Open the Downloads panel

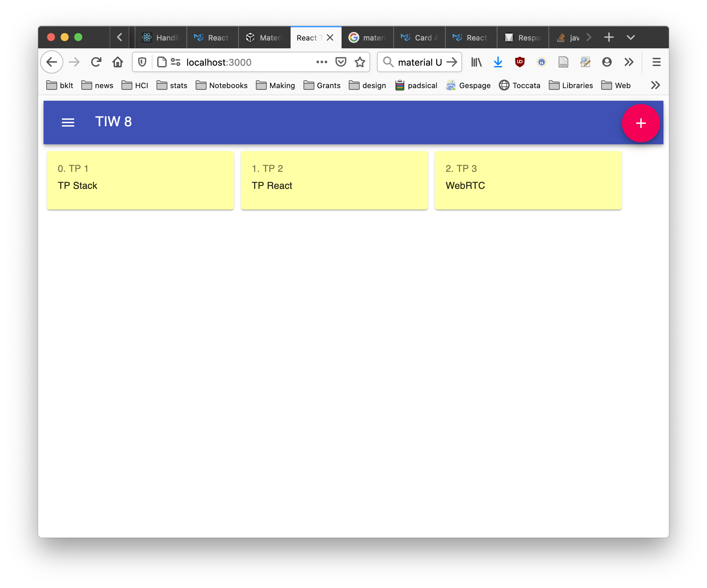(498, 62)
